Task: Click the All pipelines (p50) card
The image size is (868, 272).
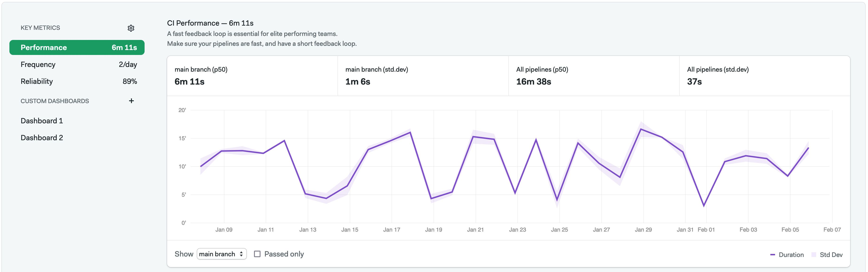Action: coord(594,76)
